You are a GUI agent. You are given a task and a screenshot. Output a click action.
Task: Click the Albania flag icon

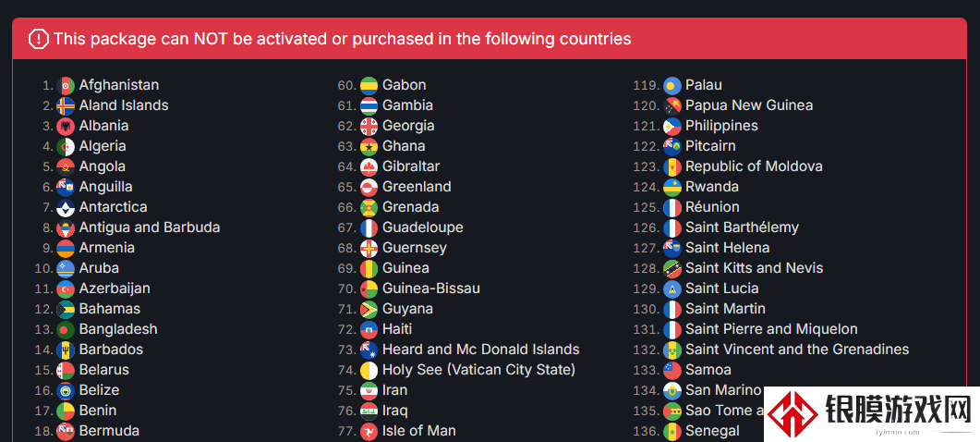(x=66, y=126)
